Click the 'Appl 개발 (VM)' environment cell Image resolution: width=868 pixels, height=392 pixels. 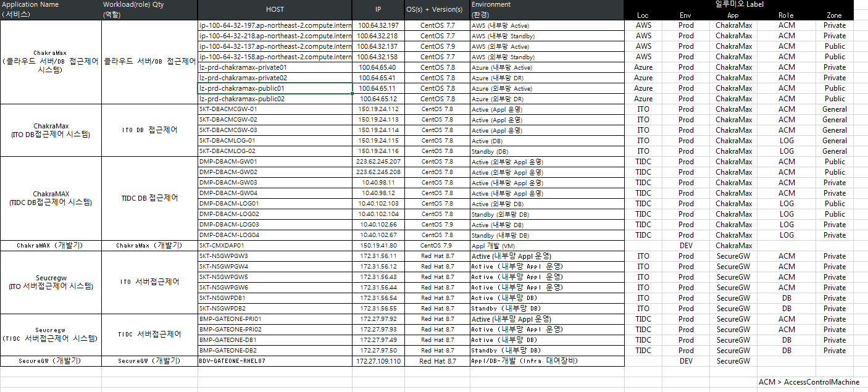point(546,246)
